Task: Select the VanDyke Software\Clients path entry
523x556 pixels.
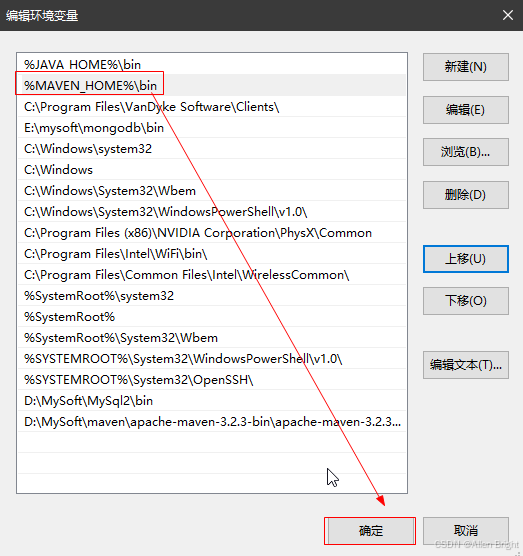Action: pyautogui.click(x=212, y=106)
